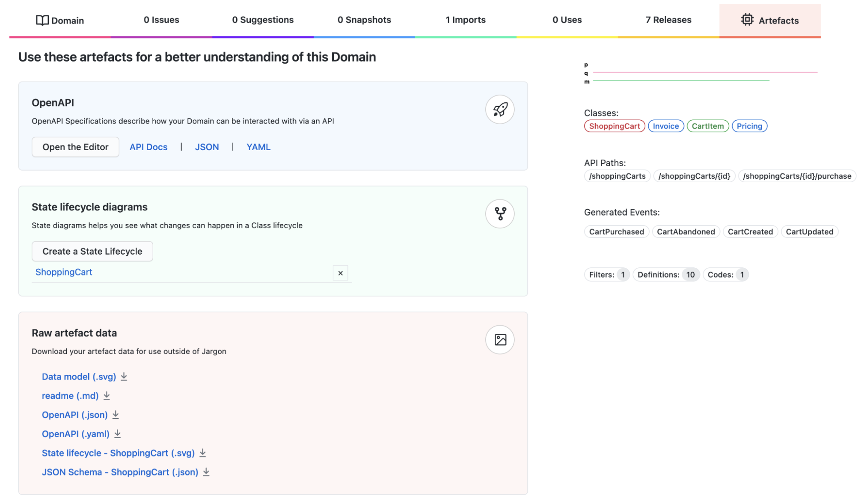Screen dimensions: 861x504
Task: Click the download icon next to readme (.md)
Action: coord(107,396)
